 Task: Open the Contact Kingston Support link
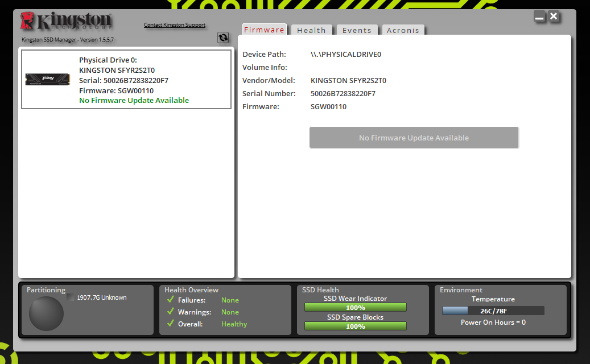coord(175,25)
